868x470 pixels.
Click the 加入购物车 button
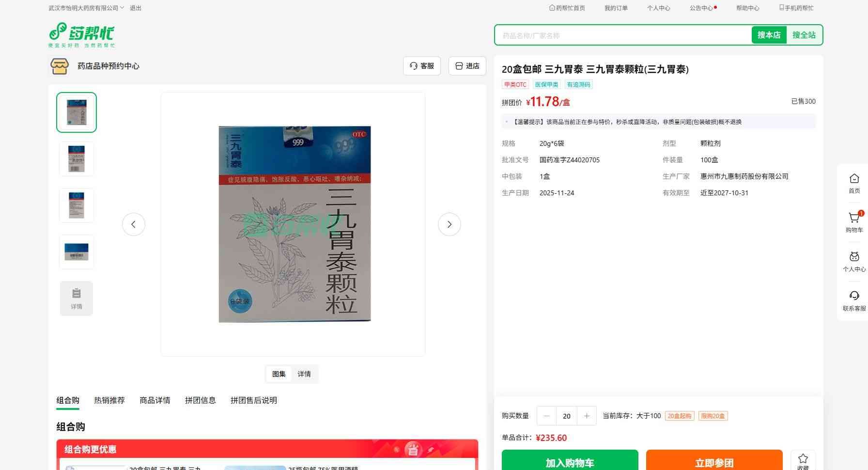(x=570, y=462)
